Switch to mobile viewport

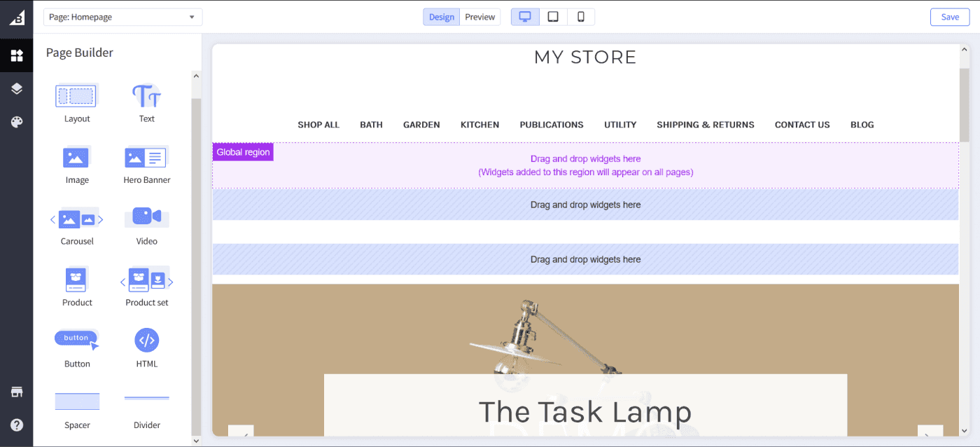581,17
